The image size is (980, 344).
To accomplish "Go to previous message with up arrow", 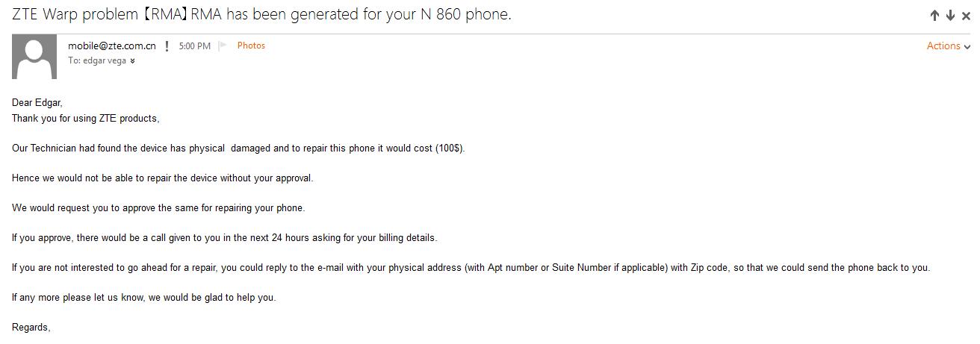I will coord(934,16).
